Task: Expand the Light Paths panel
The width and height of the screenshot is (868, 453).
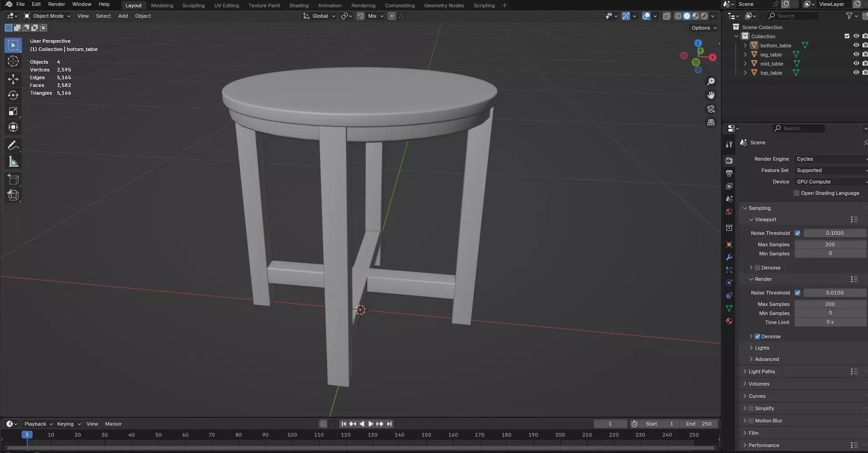Action: pos(761,372)
